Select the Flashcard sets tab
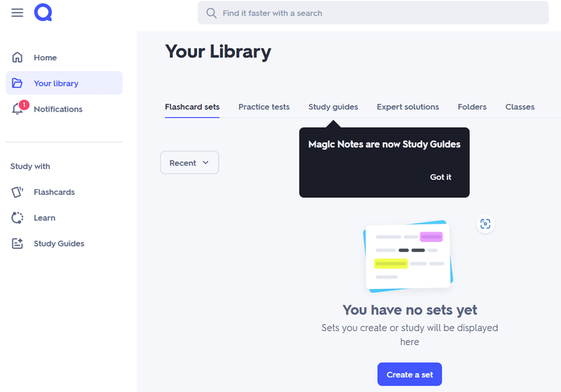 [192, 107]
